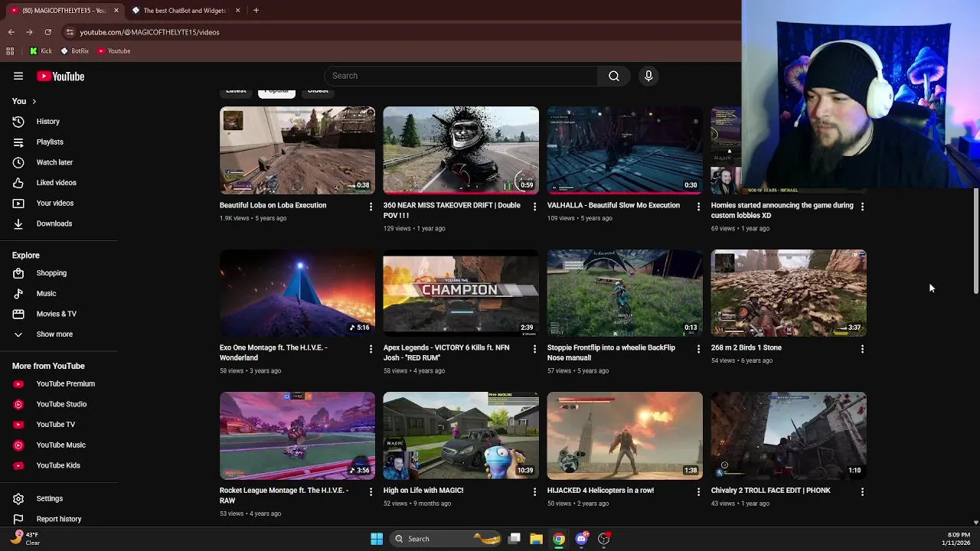Open a new browser tab
Screen dimensions: 980x551
(256, 11)
